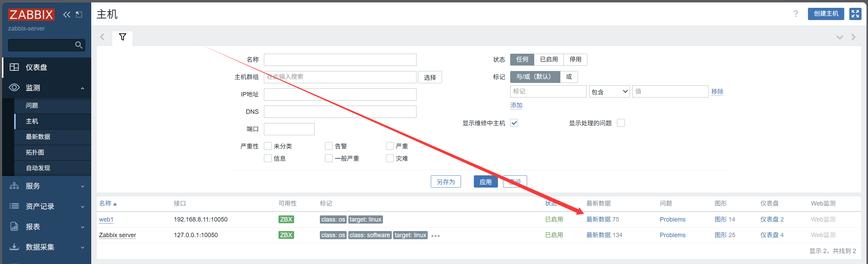
Task: Click the 服务 hierarchy icon
Action: tap(14, 186)
